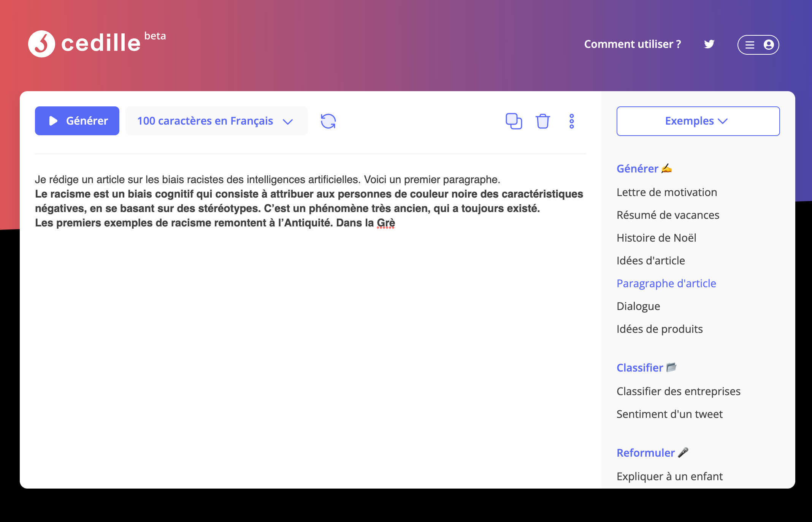Click the cedille logo icon
Image resolution: width=812 pixels, height=522 pixels.
42,44
